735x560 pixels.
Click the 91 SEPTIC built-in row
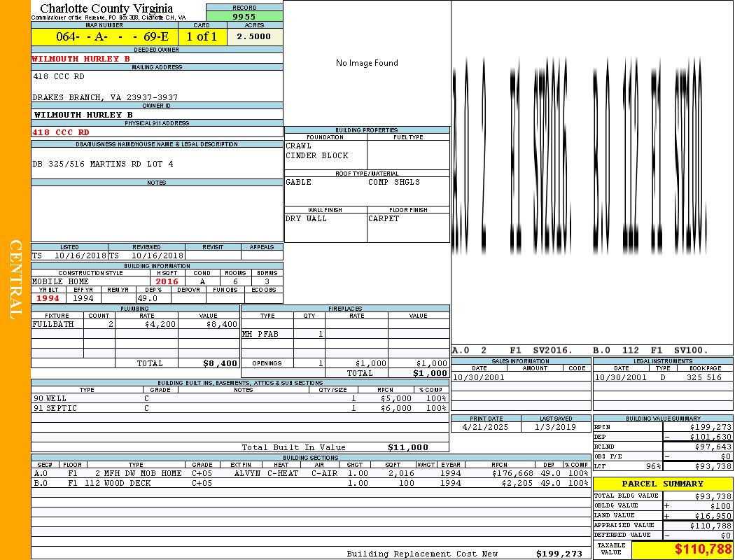240,409
